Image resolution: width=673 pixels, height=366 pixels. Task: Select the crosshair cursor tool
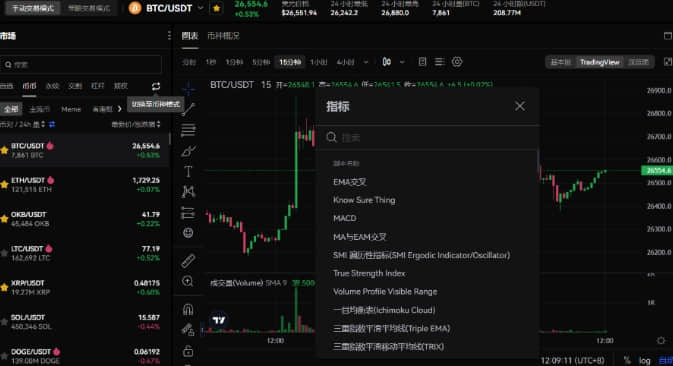click(x=188, y=89)
